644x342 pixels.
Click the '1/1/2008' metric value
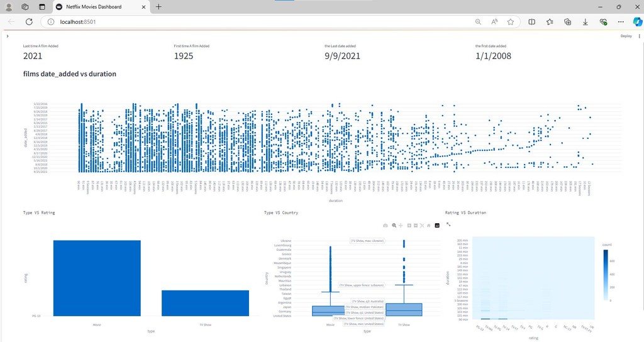point(493,56)
